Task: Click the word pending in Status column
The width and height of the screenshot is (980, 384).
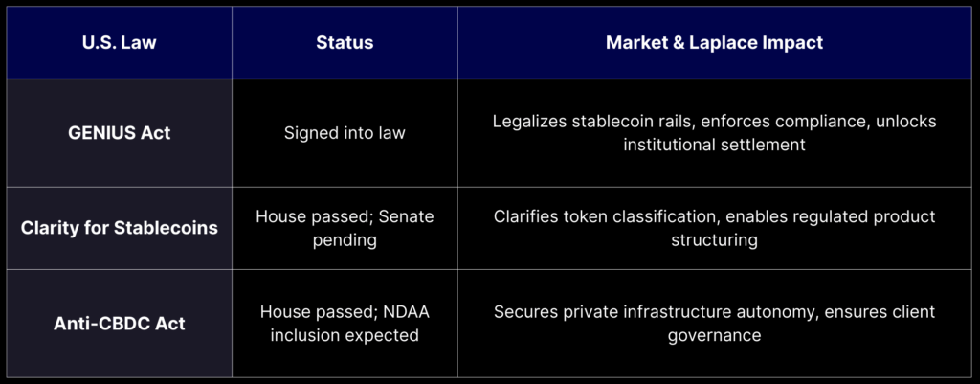Action: pyautogui.click(x=345, y=240)
